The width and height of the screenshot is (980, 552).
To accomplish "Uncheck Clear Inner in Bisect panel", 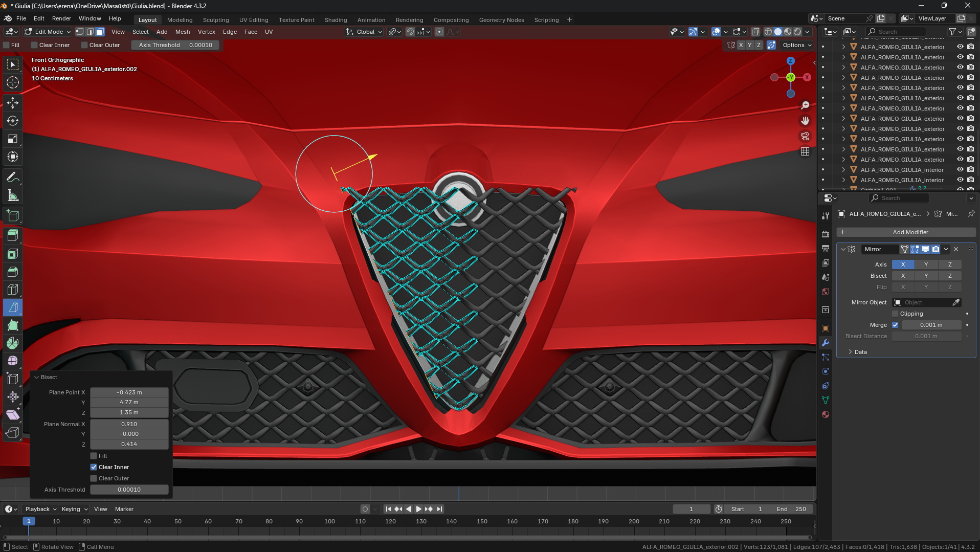I will (94, 467).
